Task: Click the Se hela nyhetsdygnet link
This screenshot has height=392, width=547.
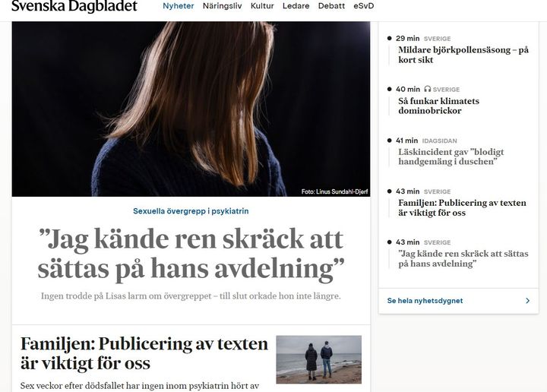Action: [425, 301]
